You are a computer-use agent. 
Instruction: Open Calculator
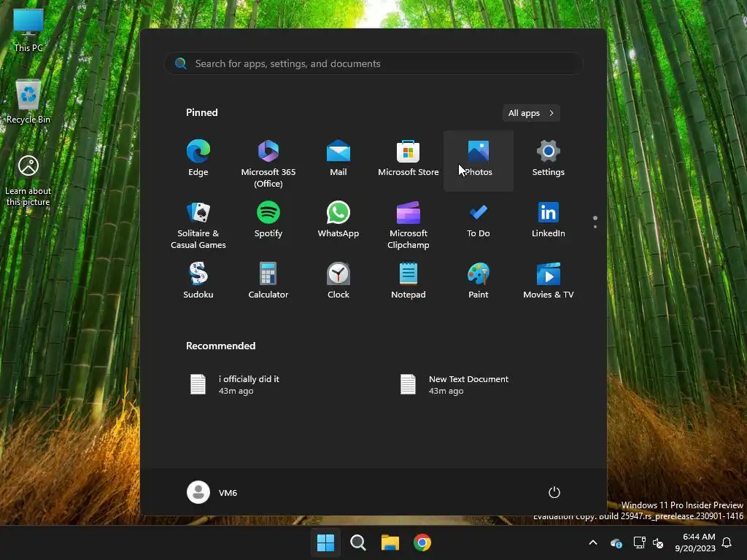point(268,282)
